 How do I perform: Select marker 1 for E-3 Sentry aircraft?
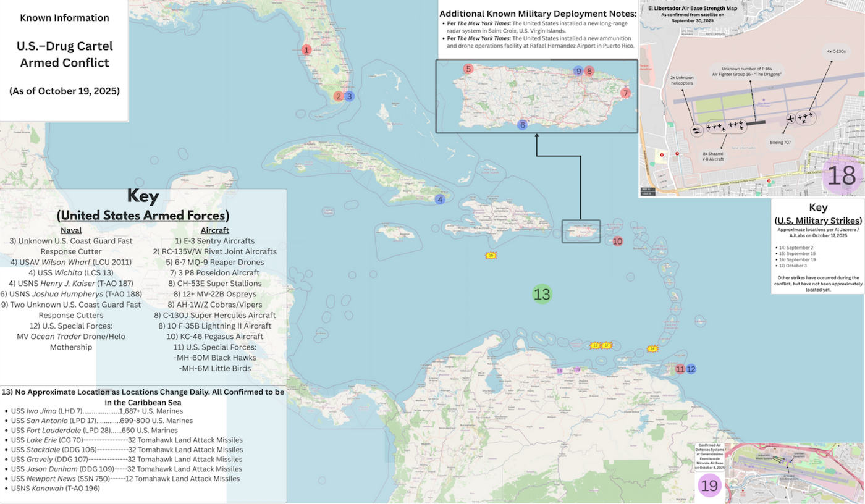click(x=305, y=48)
